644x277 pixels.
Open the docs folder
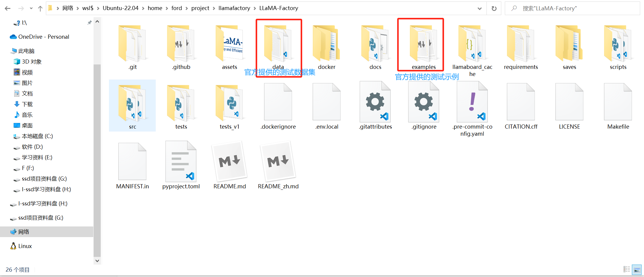375,47
